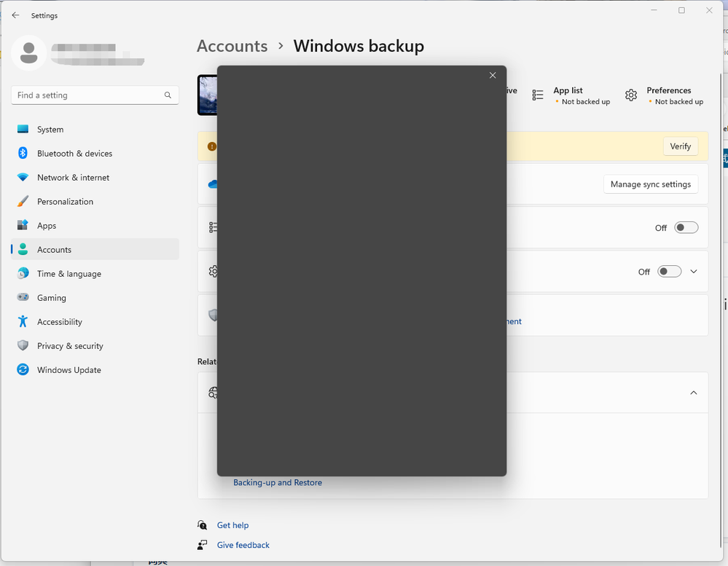
Task: Select Accounts in the sidebar
Action: pyautogui.click(x=95, y=250)
